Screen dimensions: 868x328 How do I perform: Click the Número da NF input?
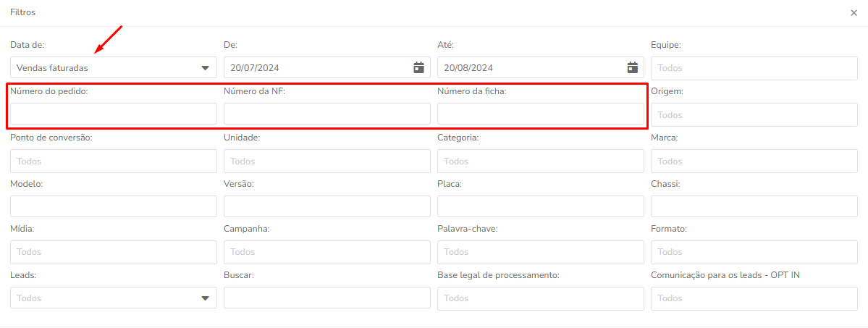327,114
